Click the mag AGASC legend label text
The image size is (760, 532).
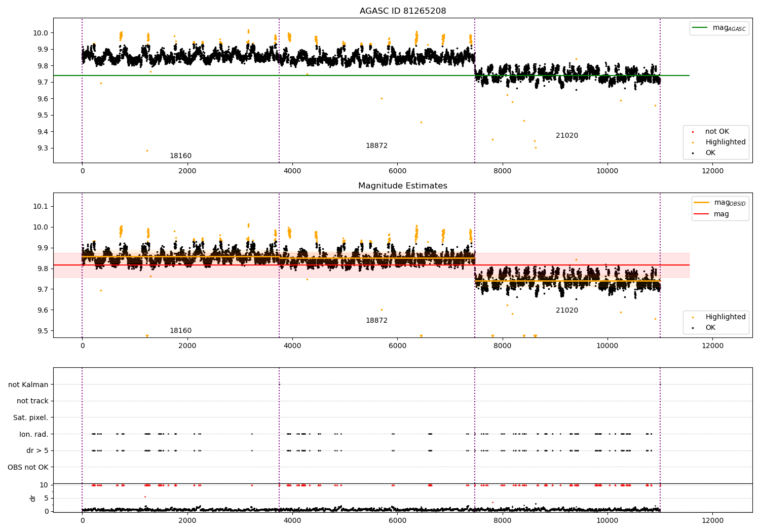click(729, 28)
